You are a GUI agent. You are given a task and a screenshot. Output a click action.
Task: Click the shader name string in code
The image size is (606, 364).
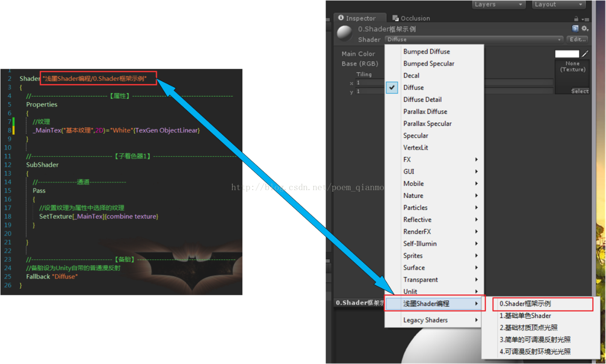[x=95, y=78]
